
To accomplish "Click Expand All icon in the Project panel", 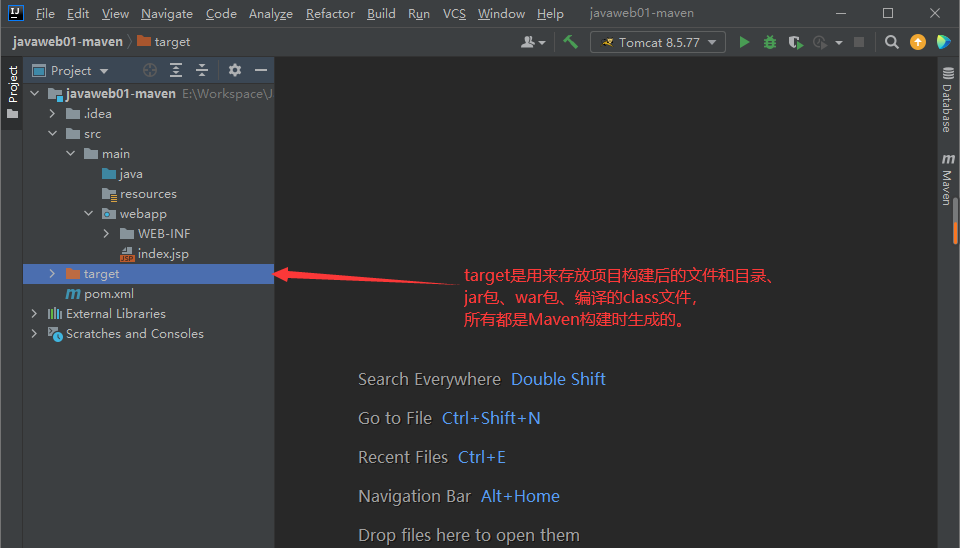I will (176, 70).
